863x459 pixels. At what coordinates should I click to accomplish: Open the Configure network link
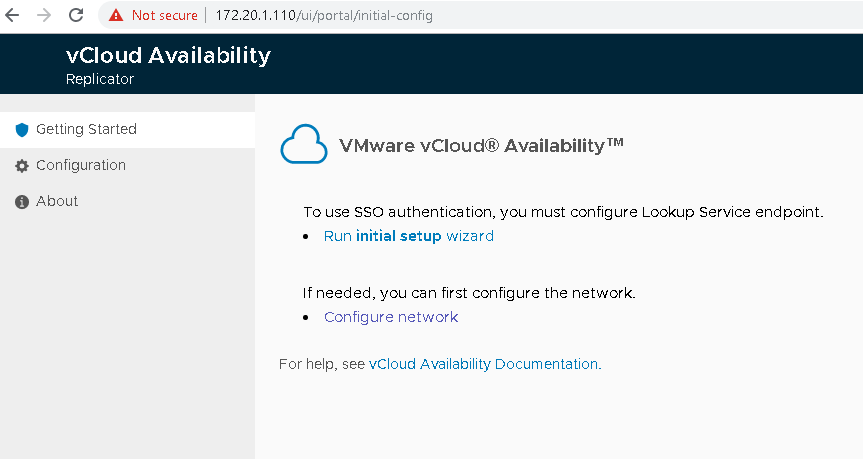(391, 317)
